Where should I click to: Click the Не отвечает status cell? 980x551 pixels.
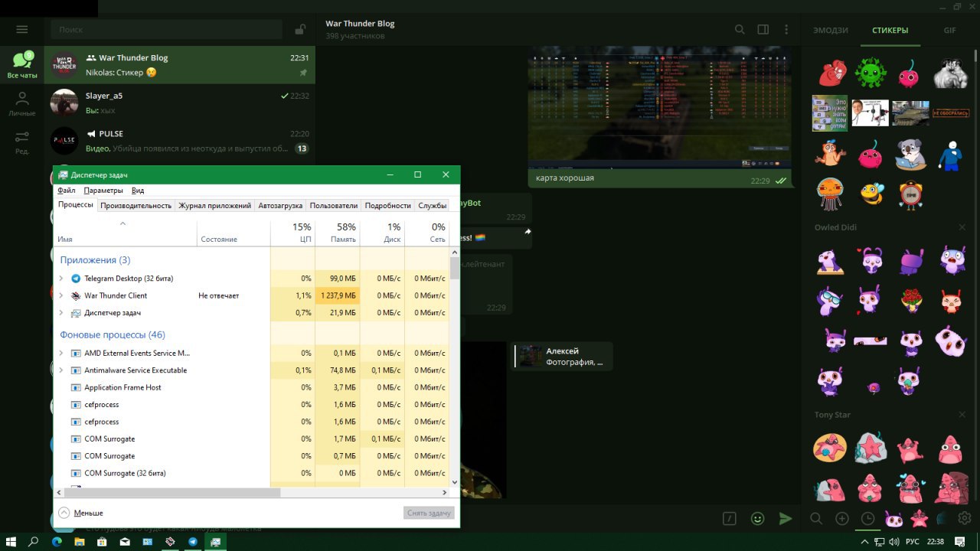[x=219, y=295]
